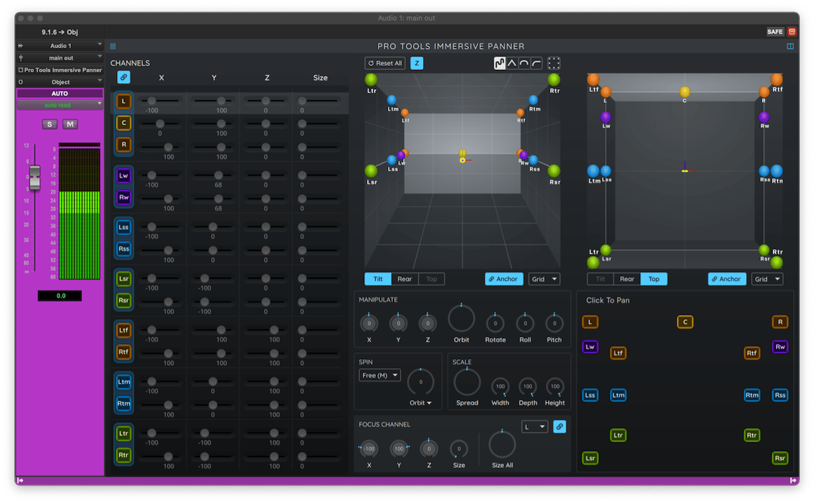
Task: Toggle the SAFE automation button
Action: (x=775, y=32)
